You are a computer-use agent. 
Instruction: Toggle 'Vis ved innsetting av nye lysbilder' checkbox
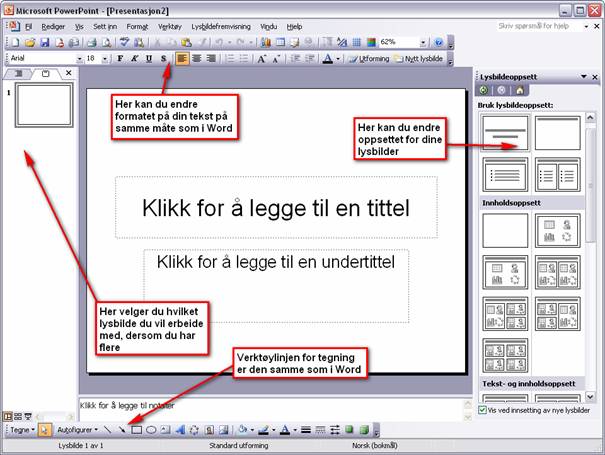click(x=482, y=410)
